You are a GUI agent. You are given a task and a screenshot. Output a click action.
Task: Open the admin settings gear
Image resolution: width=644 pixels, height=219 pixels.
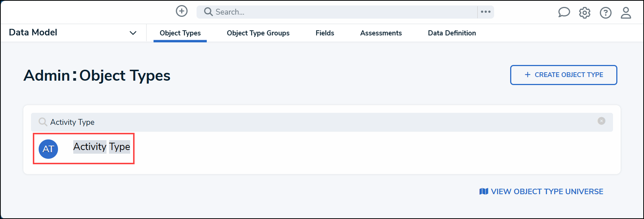(x=585, y=13)
